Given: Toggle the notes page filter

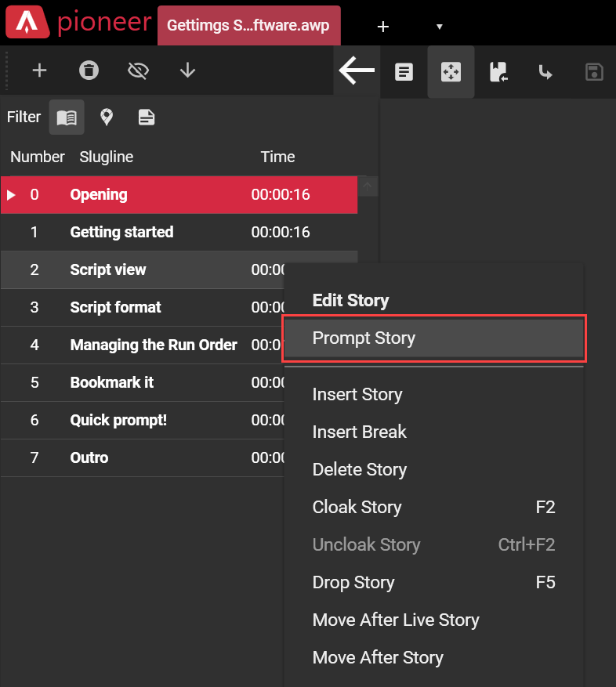Looking at the screenshot, I should (x=146, y=118).
